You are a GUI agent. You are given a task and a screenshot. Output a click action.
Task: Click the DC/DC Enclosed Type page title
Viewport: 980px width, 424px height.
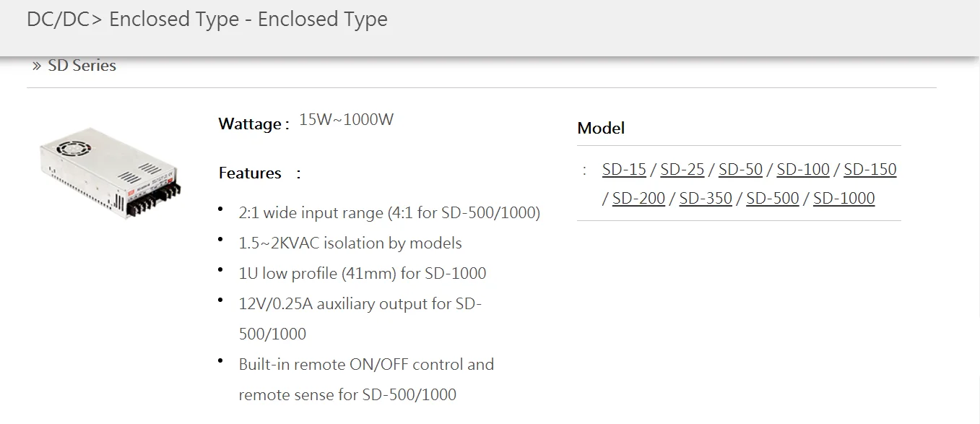click(207, 20)
